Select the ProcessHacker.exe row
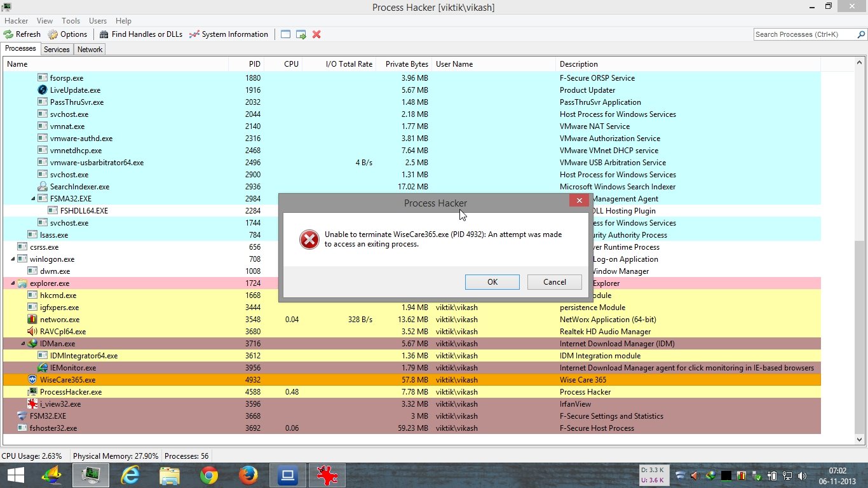 (412, 392)
